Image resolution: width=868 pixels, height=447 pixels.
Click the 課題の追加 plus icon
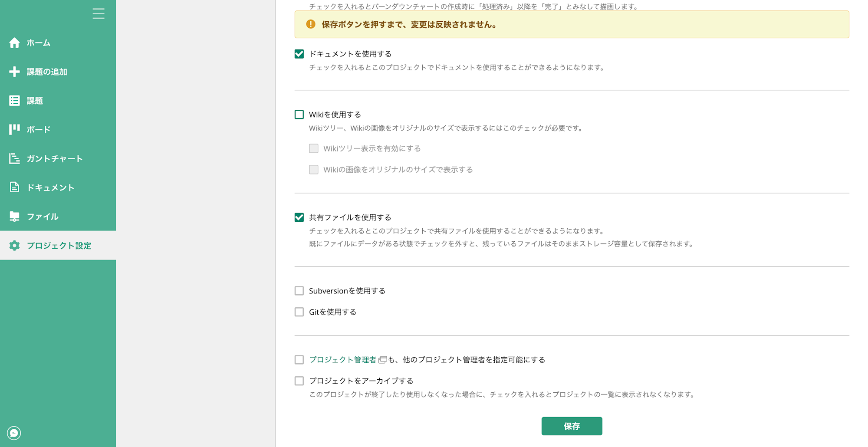tap(14, 72)
